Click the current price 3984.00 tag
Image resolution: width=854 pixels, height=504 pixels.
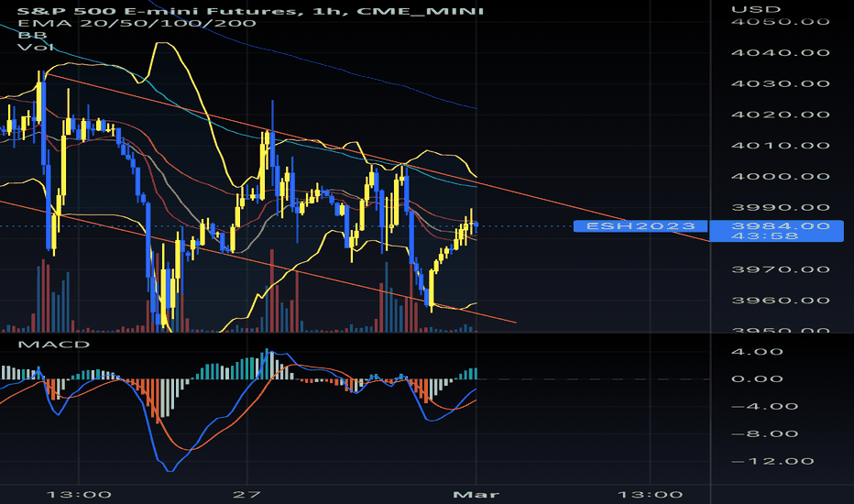[x=781, y=225]
